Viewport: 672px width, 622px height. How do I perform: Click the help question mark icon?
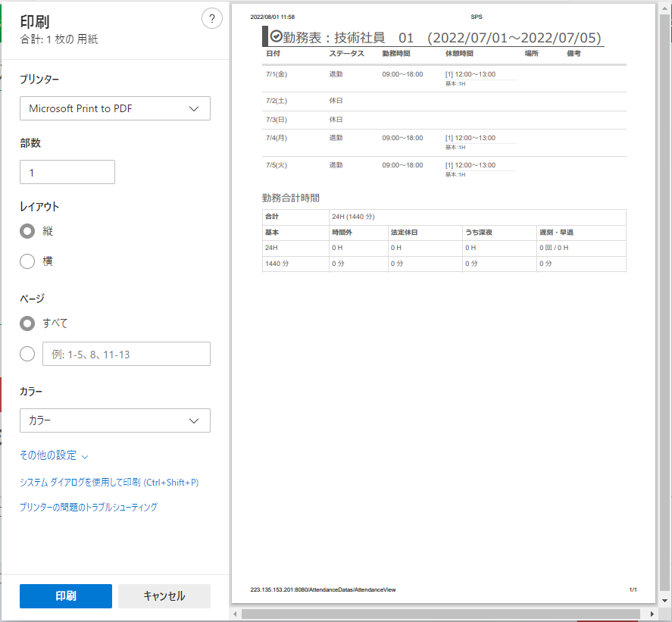[212, 20]
